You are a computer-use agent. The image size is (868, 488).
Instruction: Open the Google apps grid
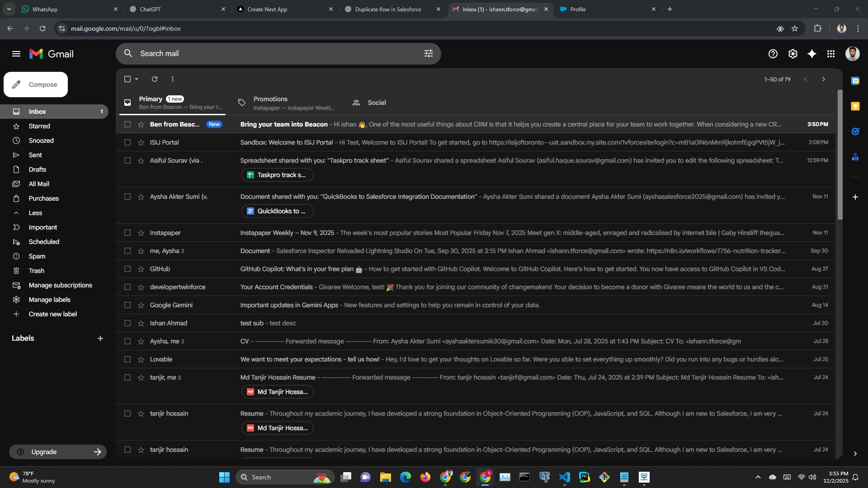(x=831, y=54)
